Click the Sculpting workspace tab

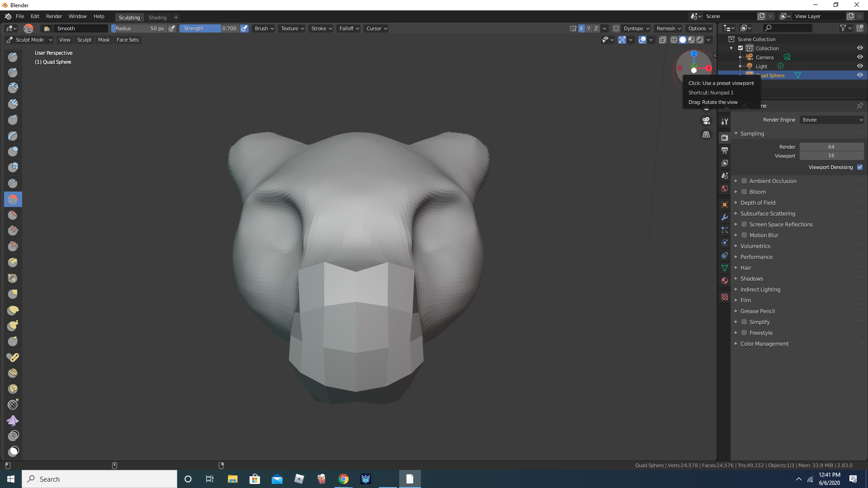[129, 17]
